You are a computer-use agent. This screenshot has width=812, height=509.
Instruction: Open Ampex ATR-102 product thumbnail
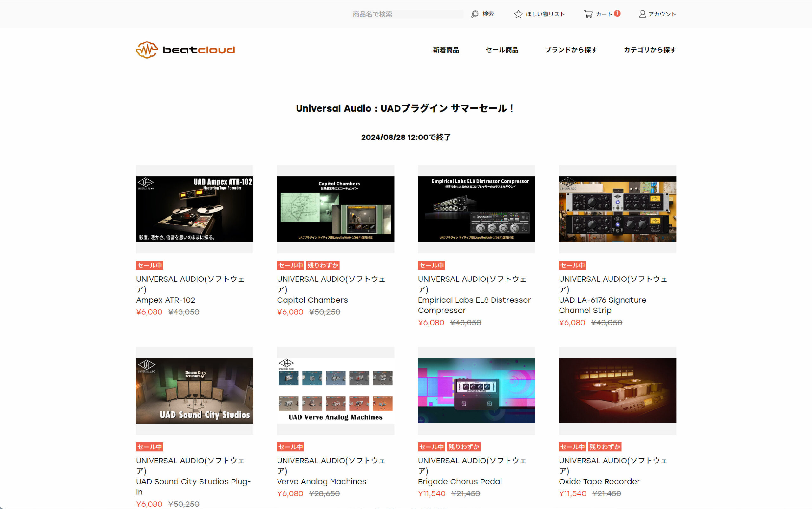194,209
